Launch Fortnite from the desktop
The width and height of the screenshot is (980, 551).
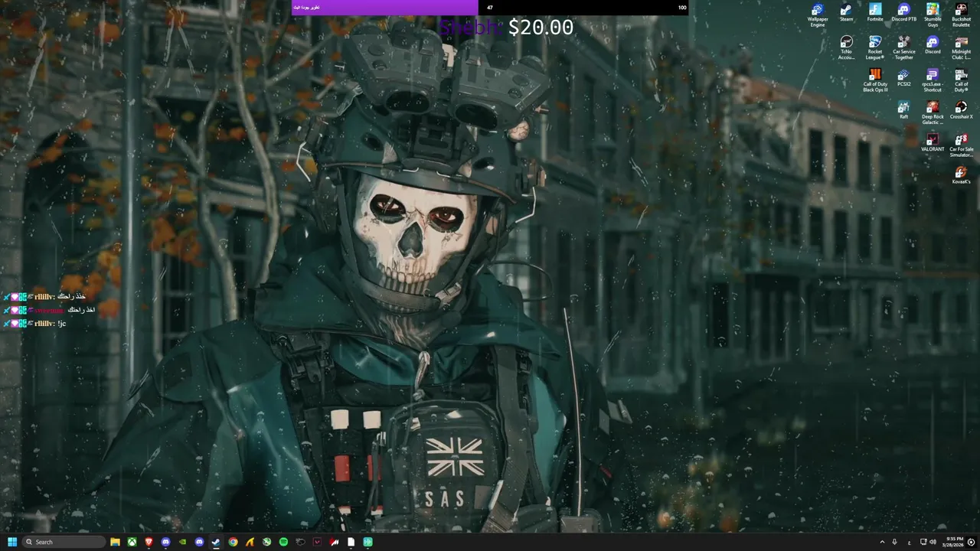tap(875, 13)
